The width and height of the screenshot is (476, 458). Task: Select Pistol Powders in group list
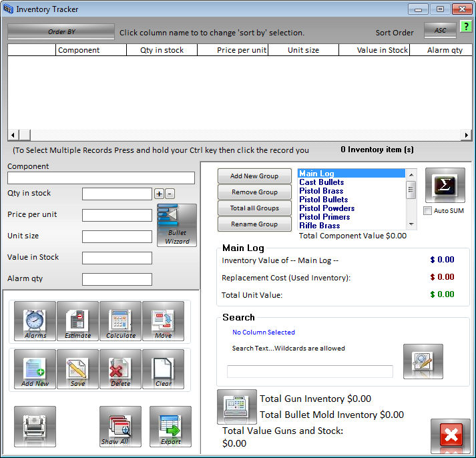[327, 208]
